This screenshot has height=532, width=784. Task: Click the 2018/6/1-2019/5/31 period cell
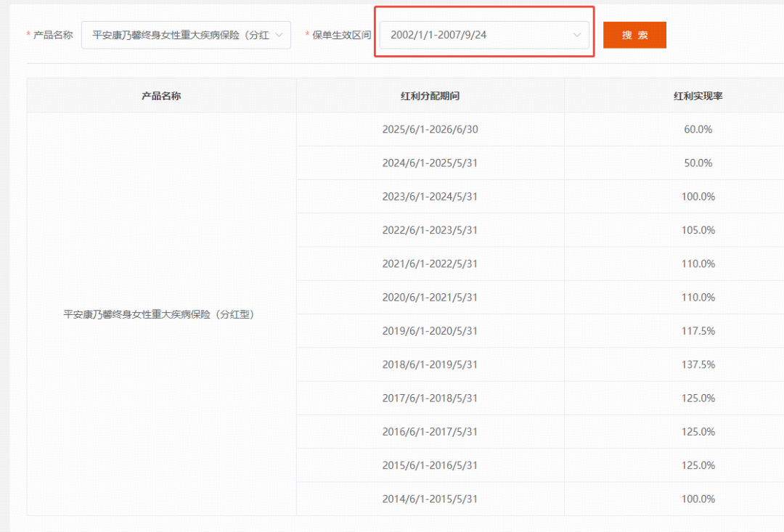(430, 364)
